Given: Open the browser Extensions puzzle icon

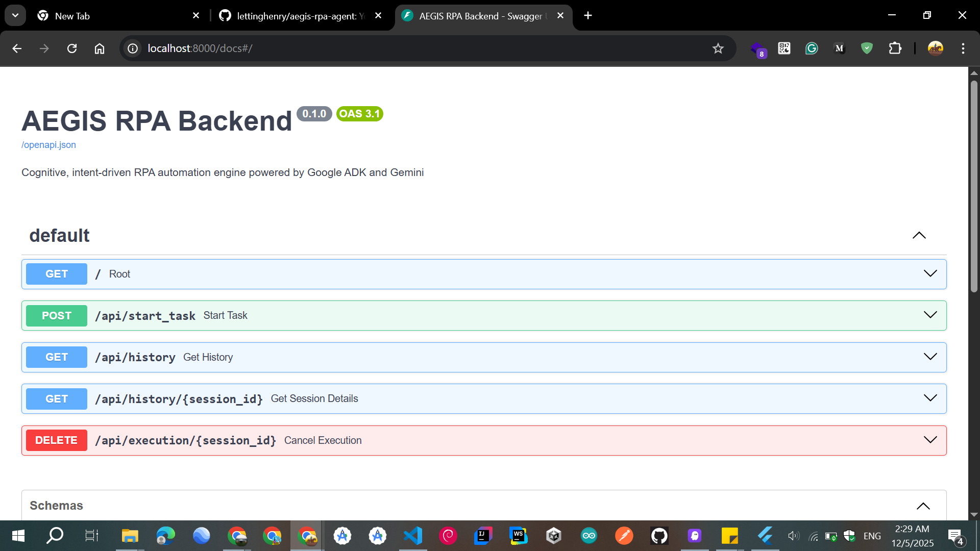Looking at the screenshot, I should (895, 48).
